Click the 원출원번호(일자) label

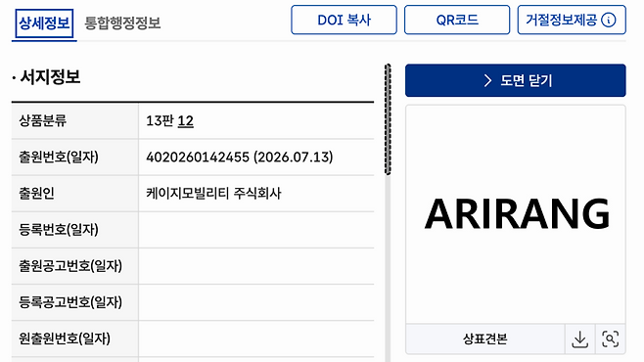[65, 339]
